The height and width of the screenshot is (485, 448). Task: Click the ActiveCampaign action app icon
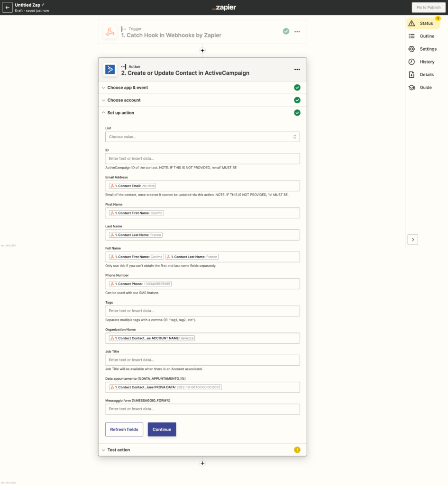[110, 70]
